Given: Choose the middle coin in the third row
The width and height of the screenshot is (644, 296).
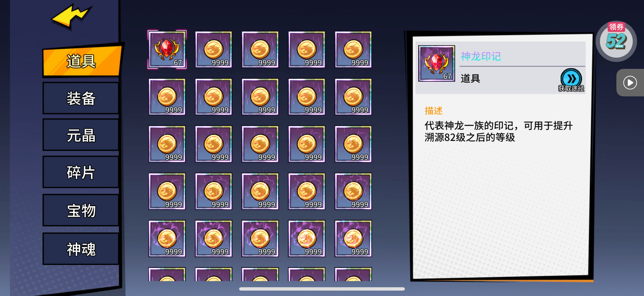Looking at the screenshot, I should [260, 144].
